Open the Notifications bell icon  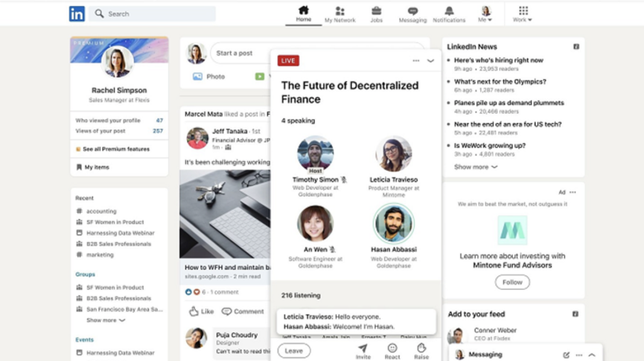point(449,11)
